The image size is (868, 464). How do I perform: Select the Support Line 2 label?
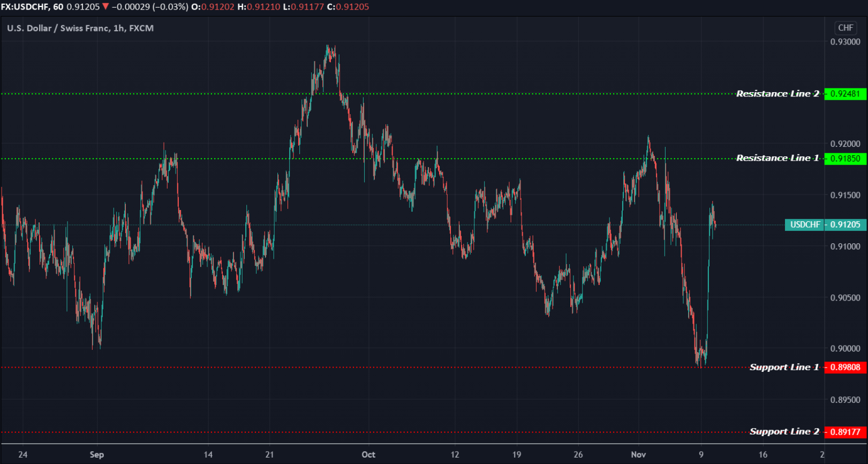point(784,431)
